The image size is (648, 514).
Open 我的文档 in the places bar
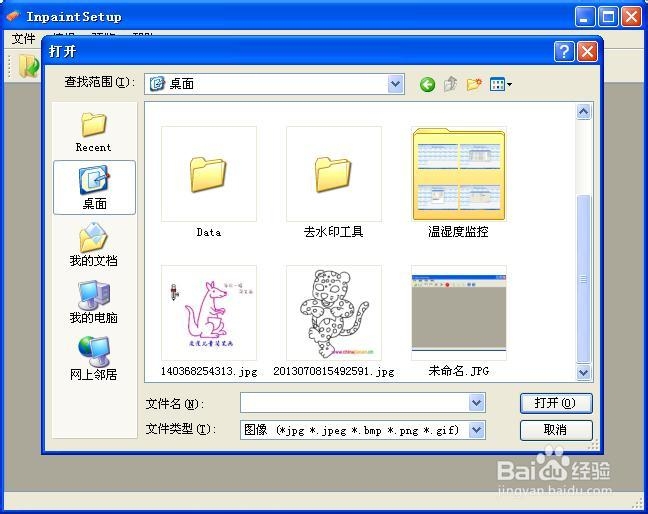click(x=93, y=245)
